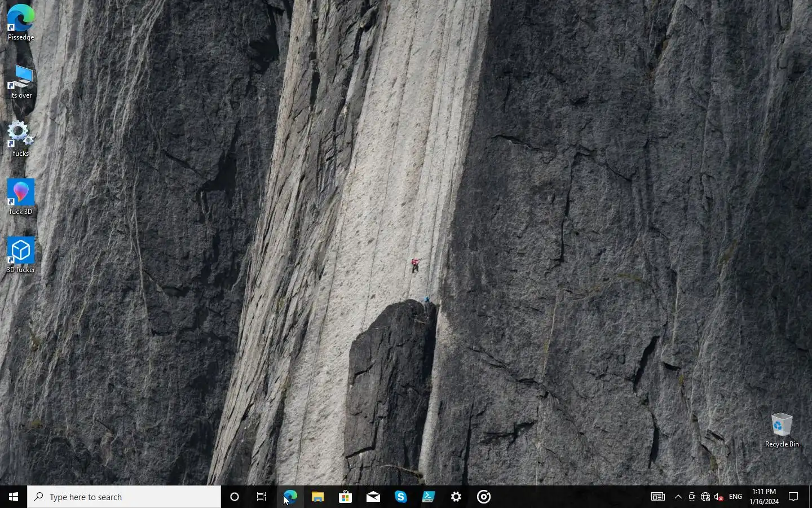Image resolution: width=812 pixels, height=508 pixels.
Task: Open network status globe icon
Action: 705,497
